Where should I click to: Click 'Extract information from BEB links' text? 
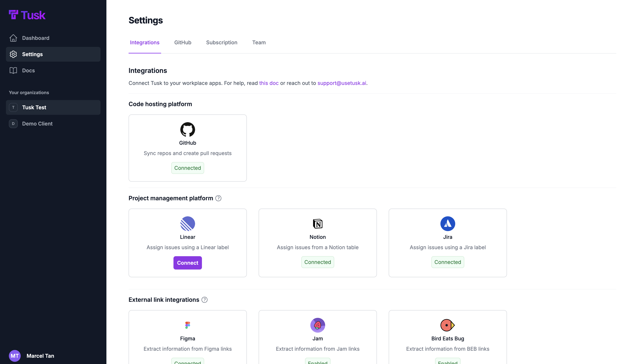pyautogui.click(x=448, y=349)
